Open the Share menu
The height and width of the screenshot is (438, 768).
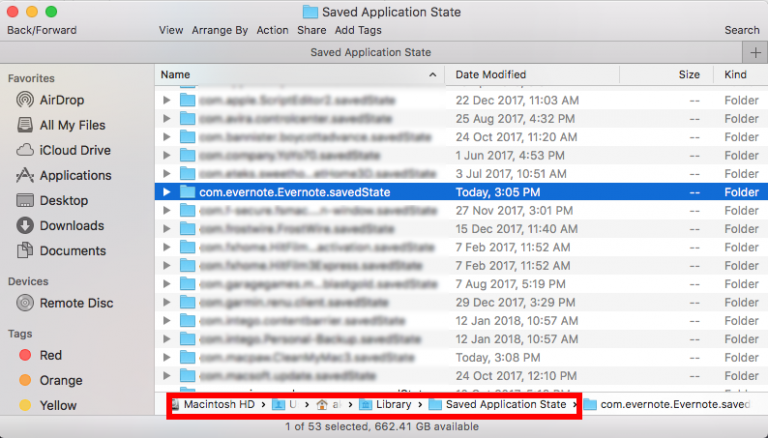pyautogui.click(x=312, y=30)
